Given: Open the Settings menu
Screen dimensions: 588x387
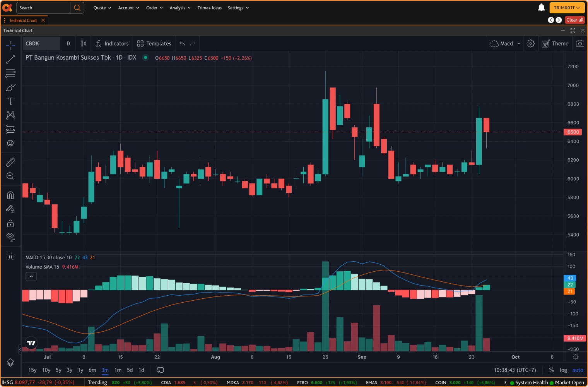Looking at the screenshot, I should [x=238, y=8].
